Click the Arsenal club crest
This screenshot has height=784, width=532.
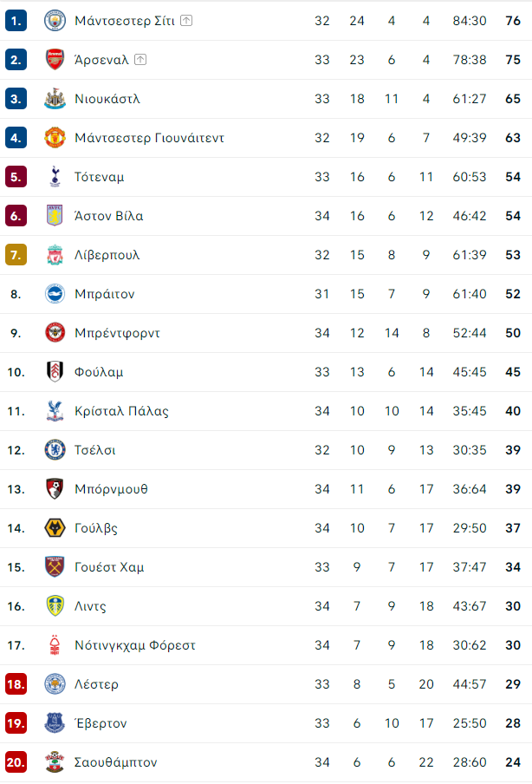pyautogui.click(x=55, y=60)
